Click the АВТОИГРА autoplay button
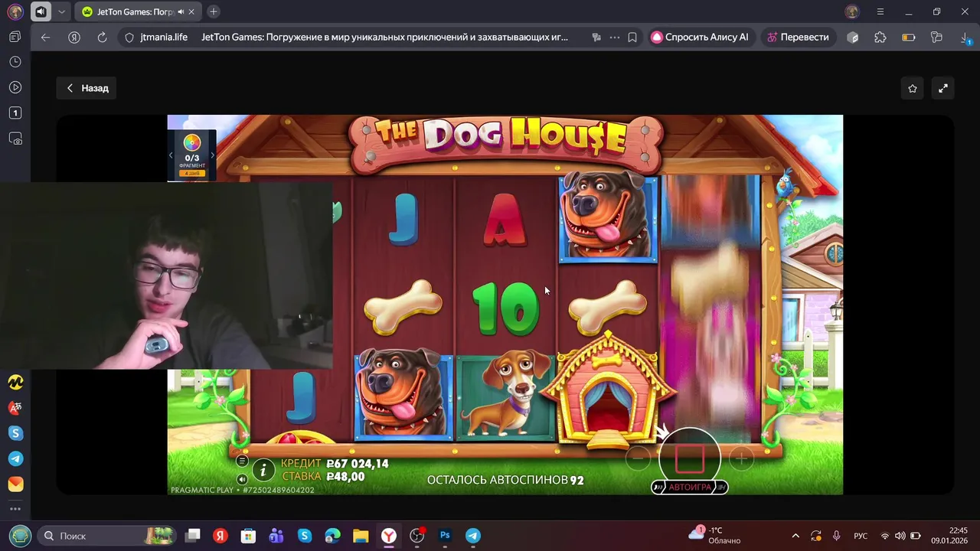 pos(689,487)
